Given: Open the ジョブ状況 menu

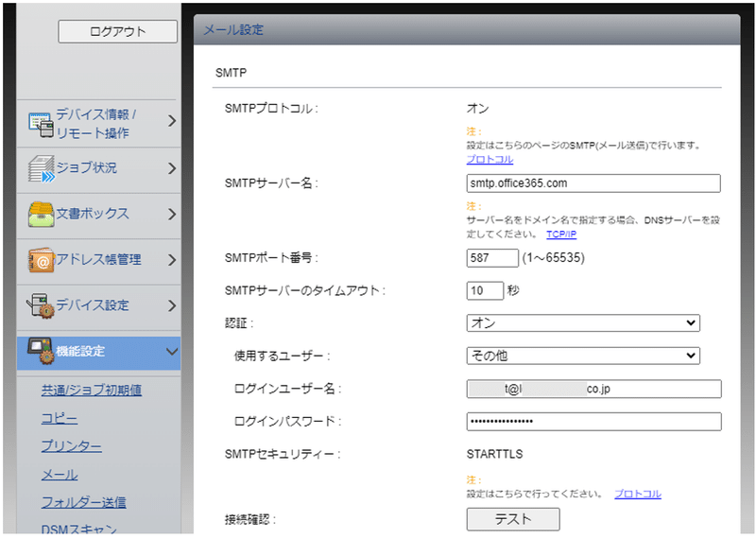Looking at the screenshot, I should click(x=99, y=170).
